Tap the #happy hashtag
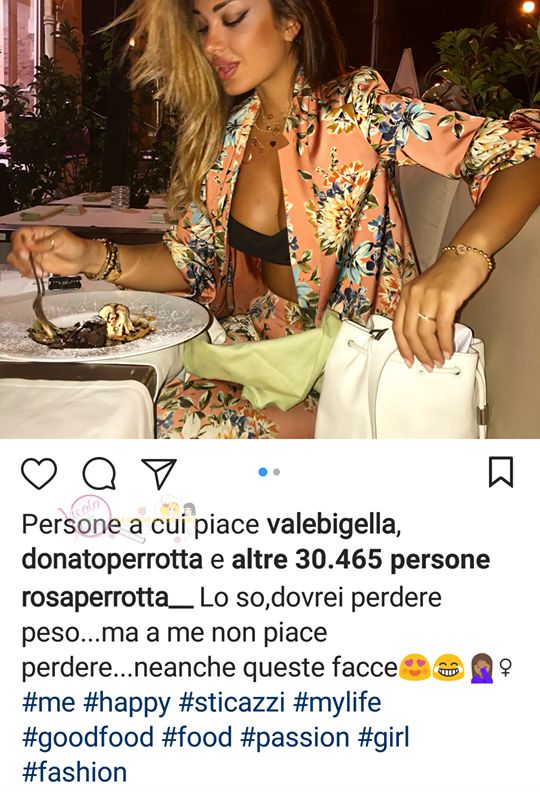This screenshot has width=540, height=792. [x=127, y=704]
